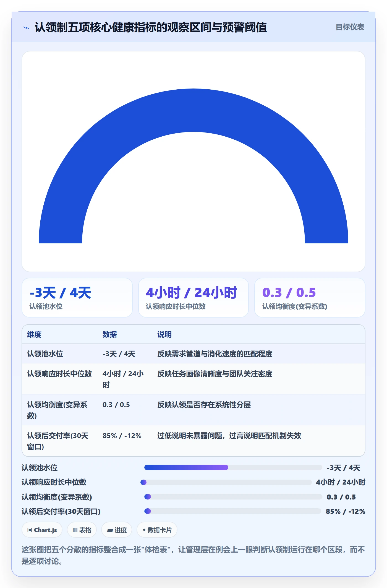Click the lightning icon beside the title
387x588 pixels.
(x=26, y=28)
